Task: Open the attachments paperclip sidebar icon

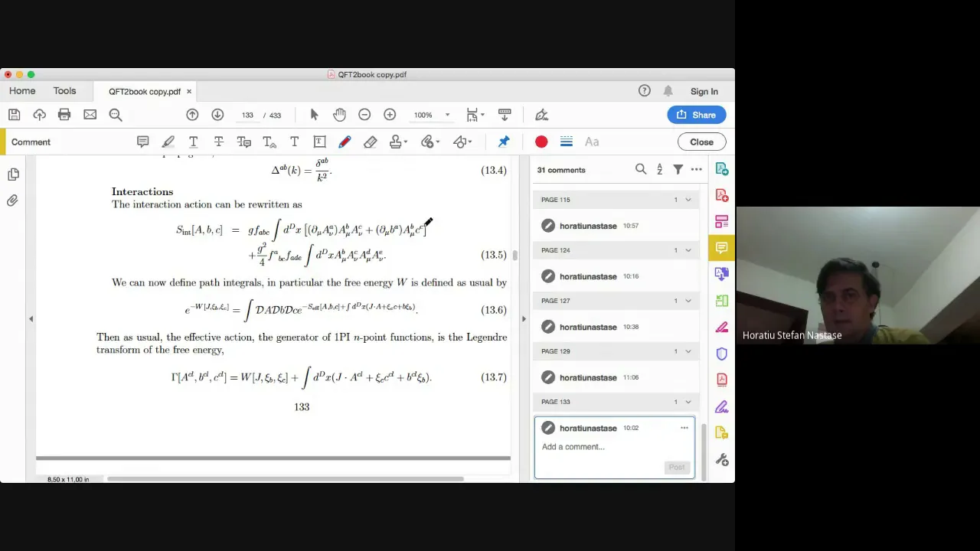Action: point(13,201)
